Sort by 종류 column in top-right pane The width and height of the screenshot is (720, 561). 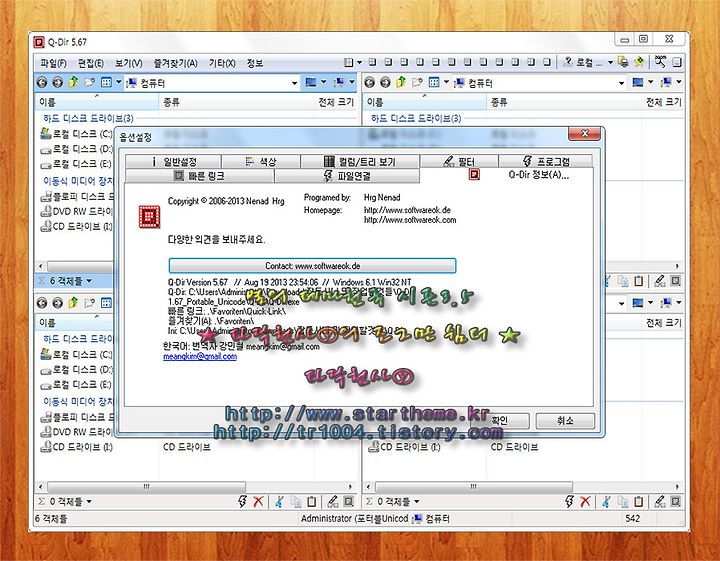click(499, 102)
